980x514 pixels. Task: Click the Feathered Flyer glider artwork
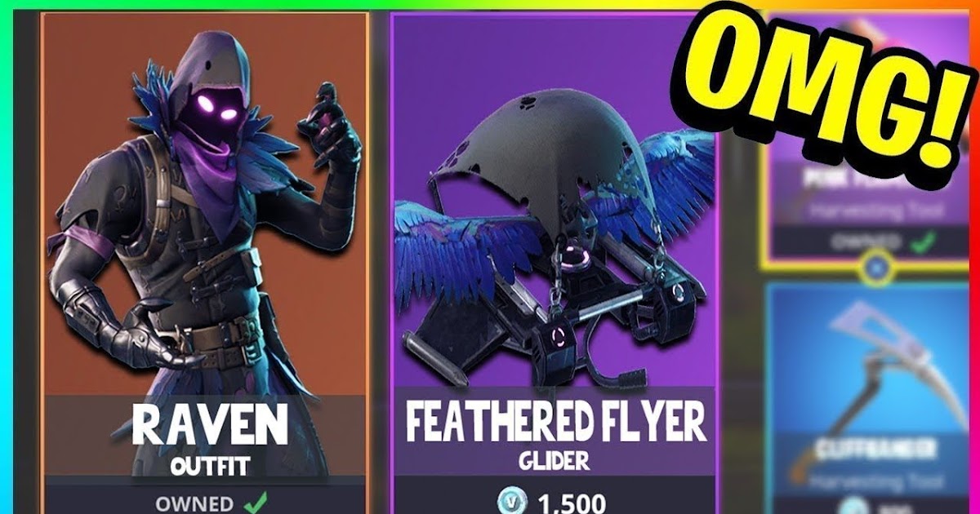pos(555,237)
